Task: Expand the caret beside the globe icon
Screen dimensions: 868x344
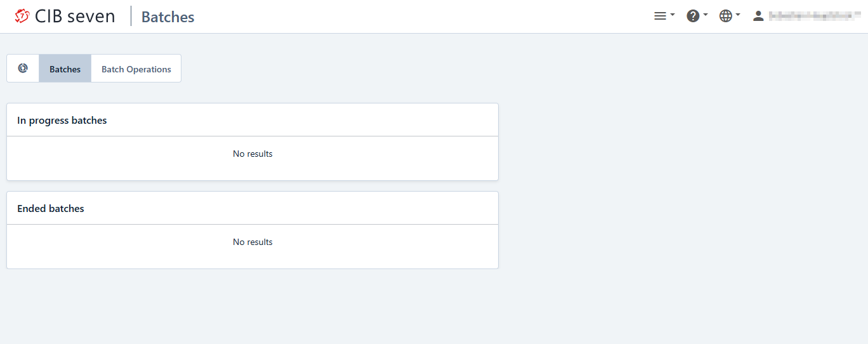Action: [739, 15]
